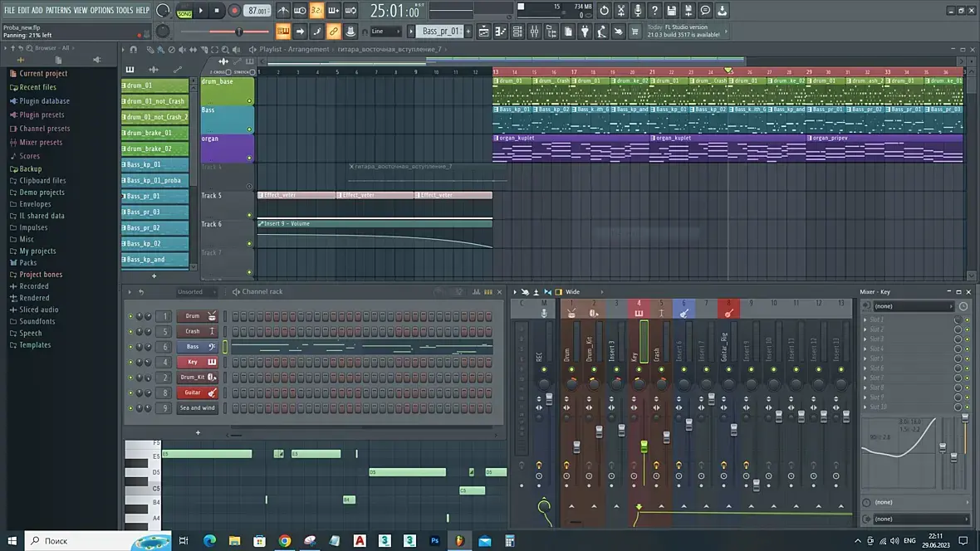The height and width of the screenshot is (551, 980).
Task: Expand the Templates folder in browser
Action: pos(35,345)
